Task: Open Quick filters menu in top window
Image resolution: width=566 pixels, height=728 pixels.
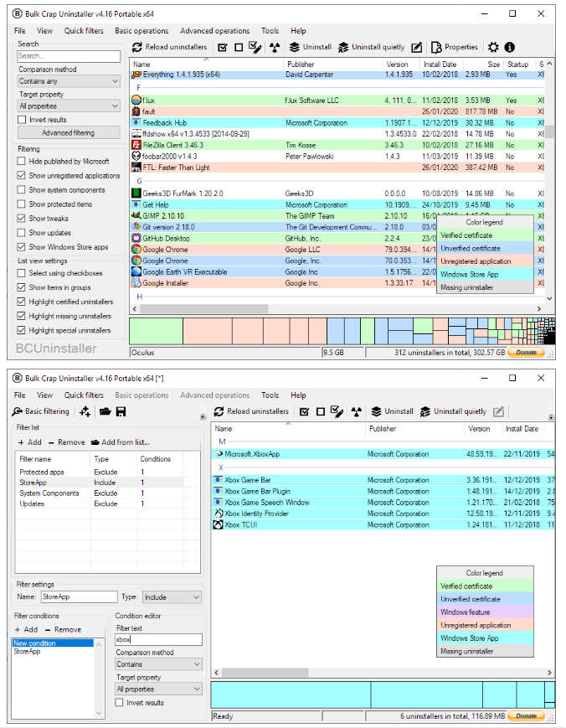Action: [x=84, y=31]
